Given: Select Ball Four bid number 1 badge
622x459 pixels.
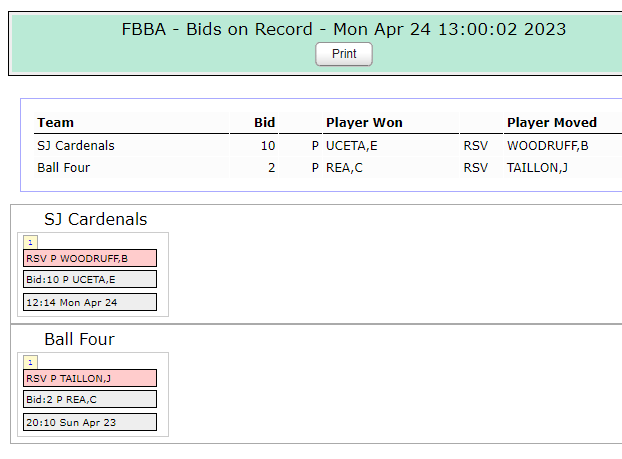Looking at the screenshot, I should [x=31, y=362].
